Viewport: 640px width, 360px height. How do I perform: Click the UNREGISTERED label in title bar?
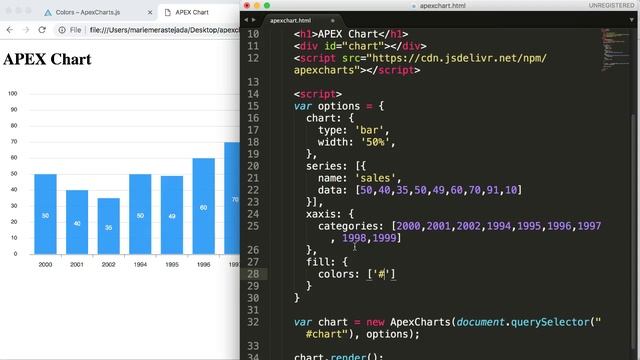coord(611,5)
